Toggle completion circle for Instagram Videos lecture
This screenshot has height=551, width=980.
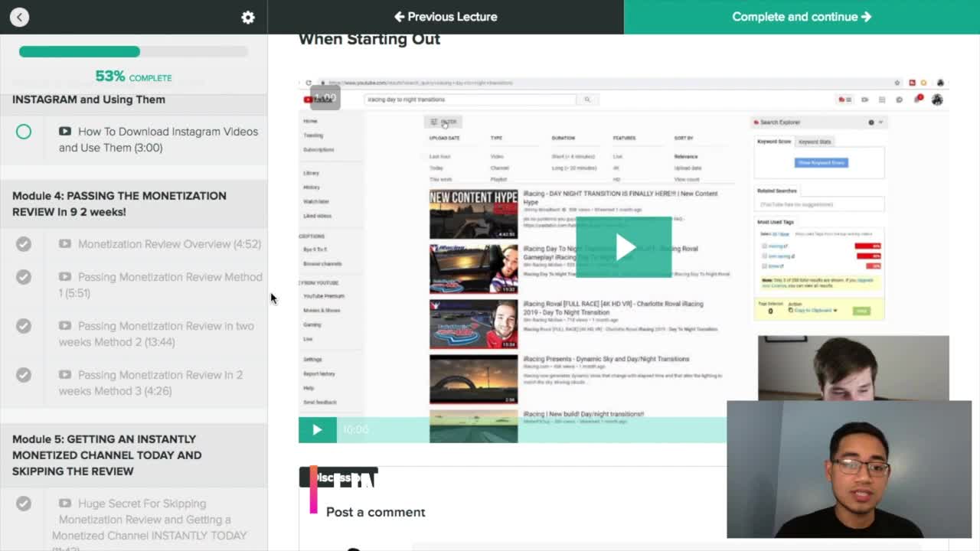[24, 132]
